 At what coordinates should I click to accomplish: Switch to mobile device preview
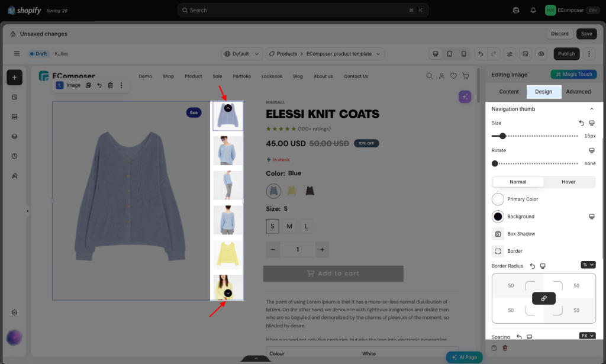pyautogui.click(x=463, y=54)
